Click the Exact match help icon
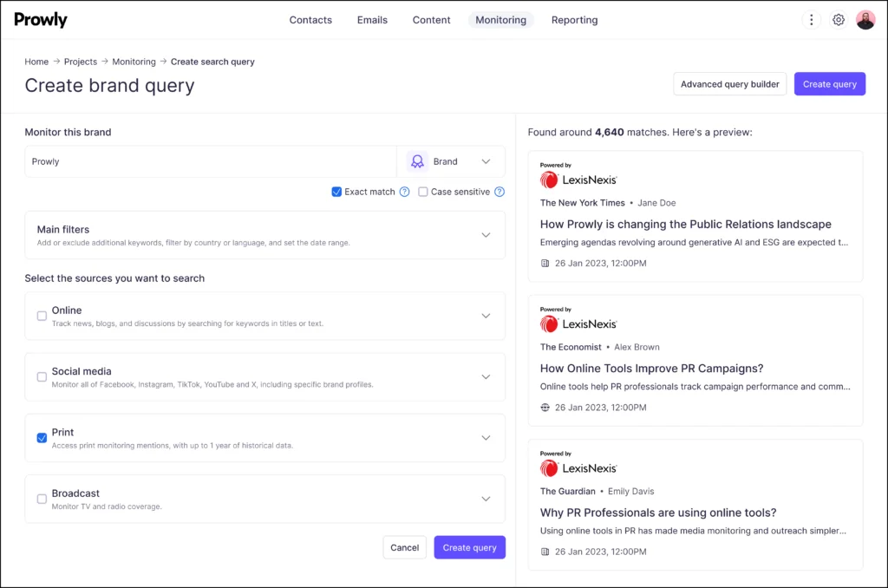This screenshot has height=588, width=888. coord(404,192)
